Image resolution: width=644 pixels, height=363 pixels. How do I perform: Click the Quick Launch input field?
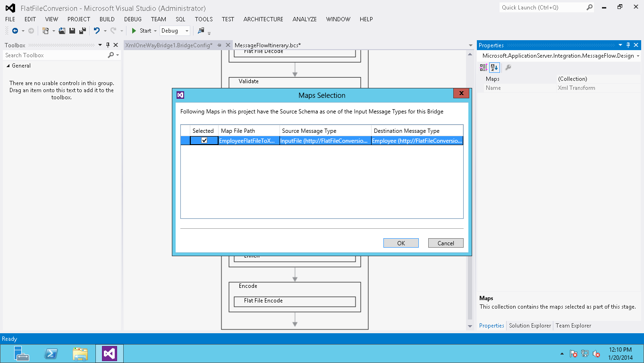click(543, 7)
